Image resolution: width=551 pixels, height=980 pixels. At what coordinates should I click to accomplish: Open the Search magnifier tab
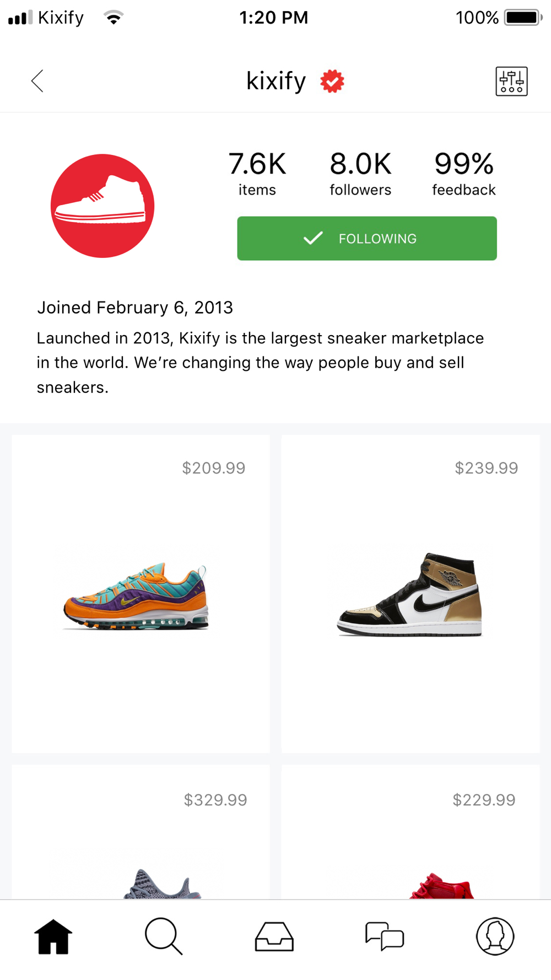tap(163, 936)
